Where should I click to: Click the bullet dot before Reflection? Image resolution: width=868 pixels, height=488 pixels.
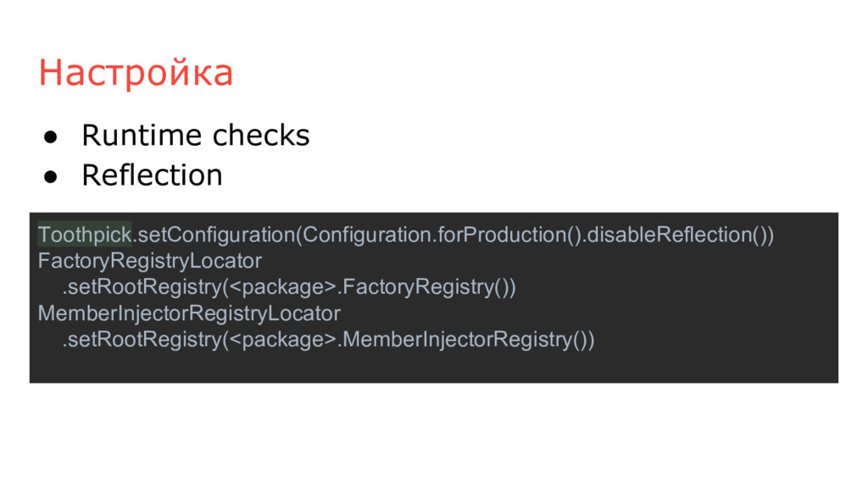tap(50, 176)
